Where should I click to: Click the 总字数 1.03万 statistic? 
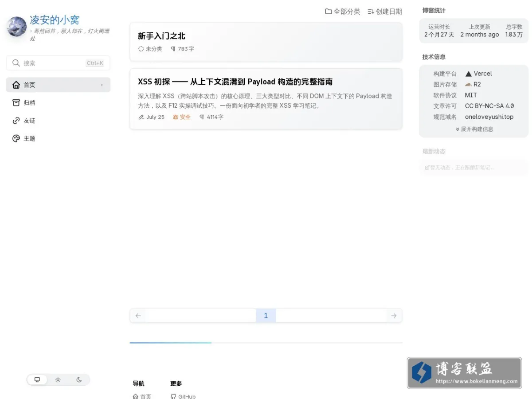click(514, 31)
